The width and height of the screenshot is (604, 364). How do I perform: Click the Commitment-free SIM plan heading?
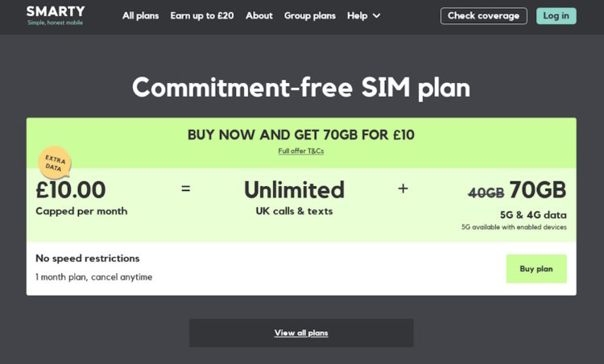(x=301, y=87)
